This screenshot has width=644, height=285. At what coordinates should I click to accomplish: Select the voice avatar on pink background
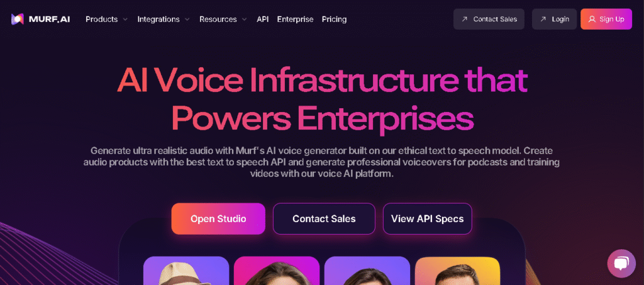pyautogui.click(x=277, y=271)
